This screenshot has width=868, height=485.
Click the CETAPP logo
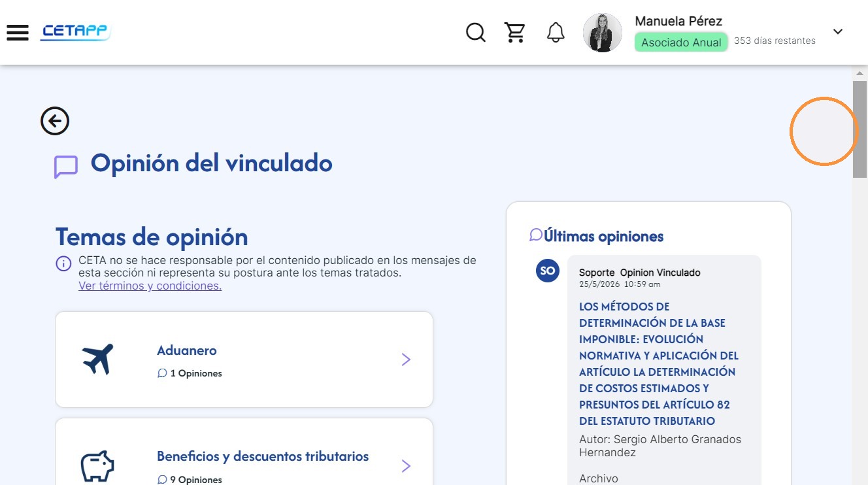coord(75,32)
